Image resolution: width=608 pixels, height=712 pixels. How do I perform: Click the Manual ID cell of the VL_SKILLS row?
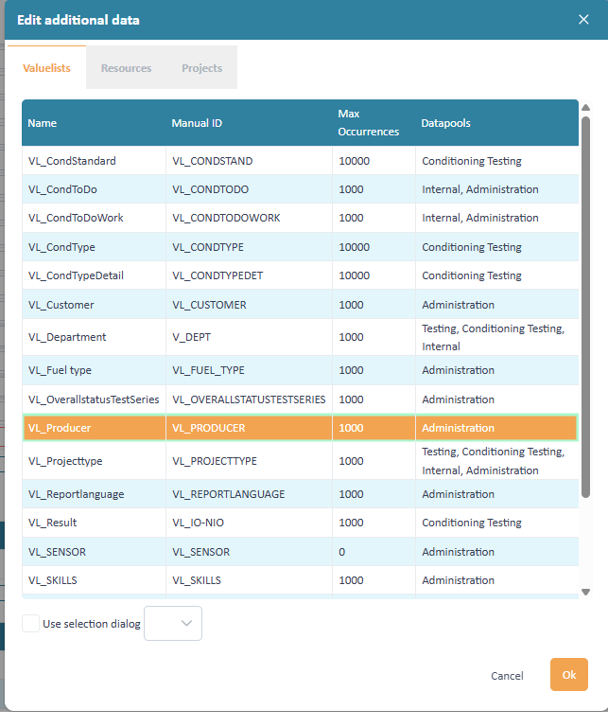(x=249, y=580)
